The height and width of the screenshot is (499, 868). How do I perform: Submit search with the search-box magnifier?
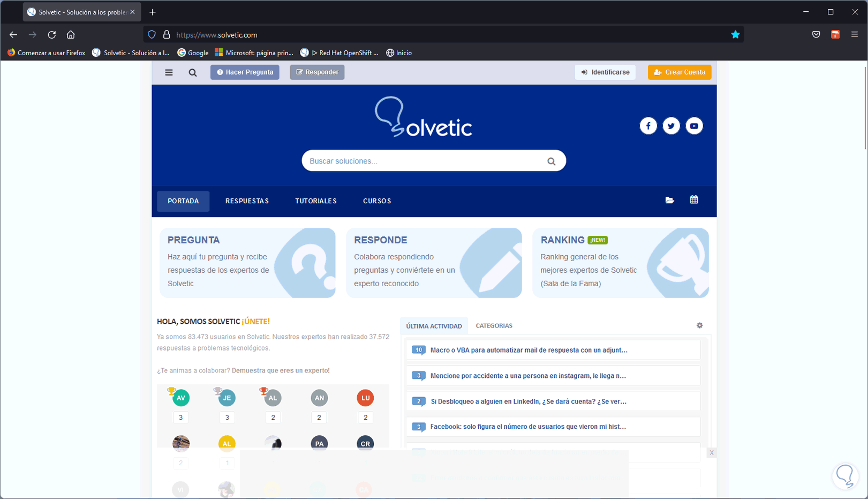(551, 161)
